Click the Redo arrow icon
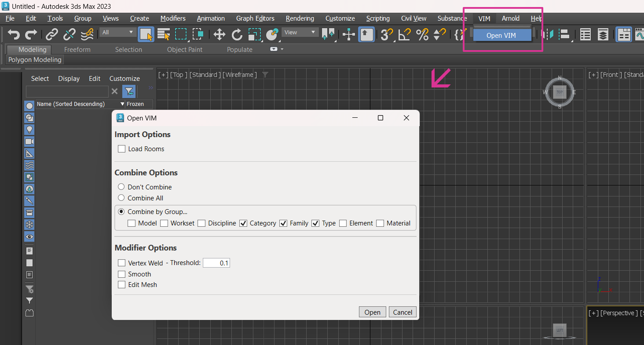 coord(31,34)
